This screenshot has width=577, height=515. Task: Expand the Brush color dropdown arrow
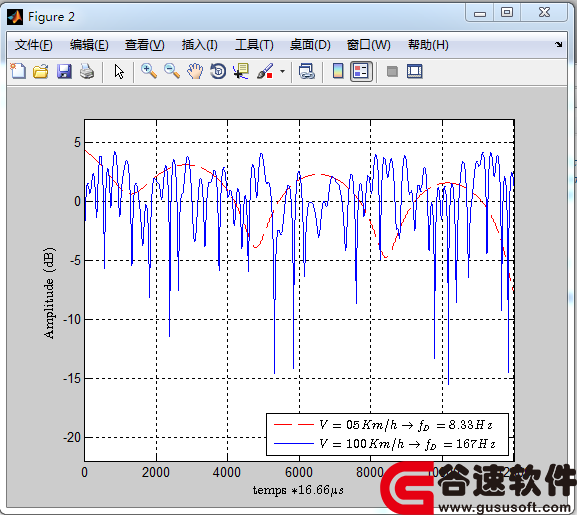coord(282,71)
